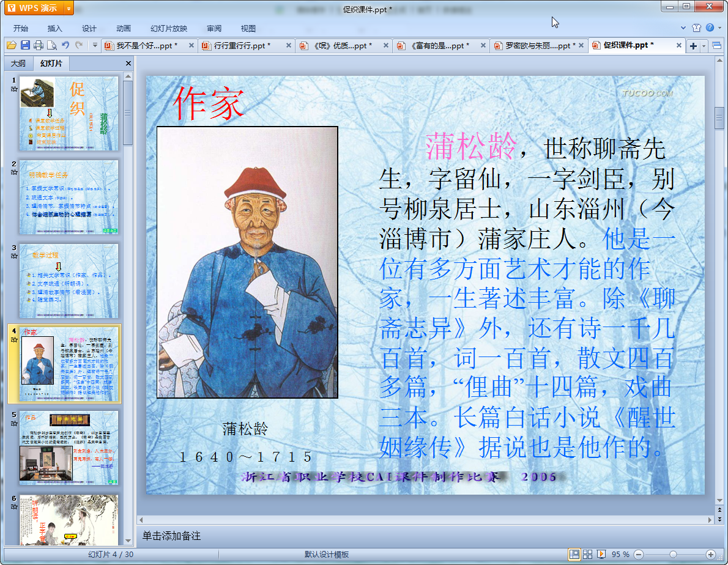Save the presentation with the floppy disk icon
The height and width of the screenshot is (565, 728).
click(25, 45)
